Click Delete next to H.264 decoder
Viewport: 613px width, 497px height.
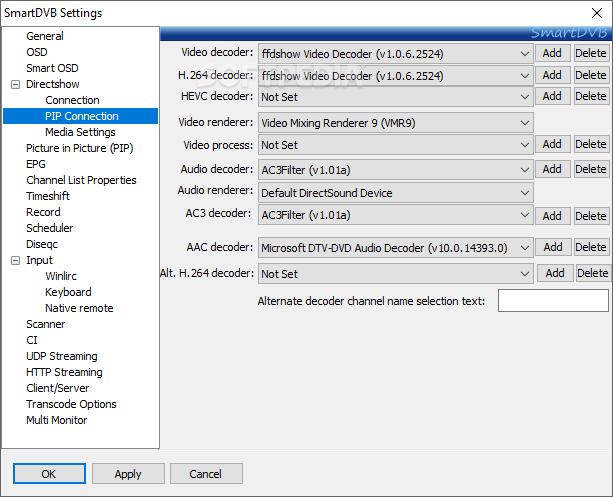pyautogui.click(x=591, y=75)
